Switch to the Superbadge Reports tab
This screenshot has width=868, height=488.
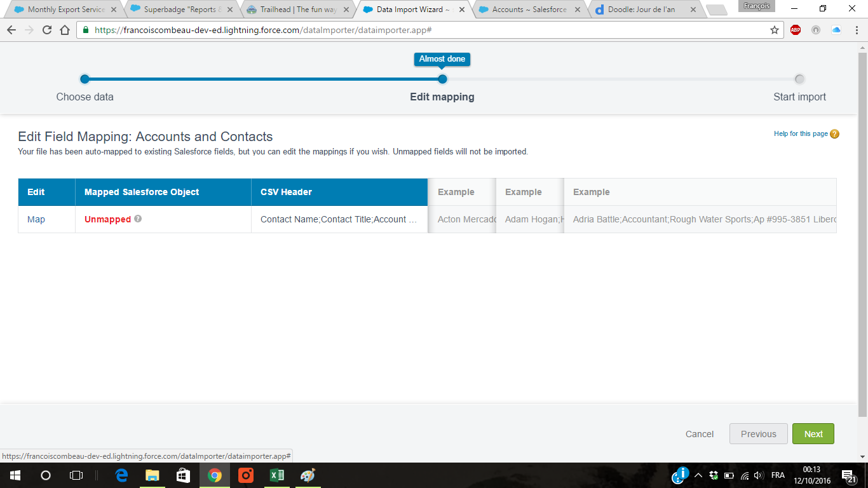(x=180, y=10)
